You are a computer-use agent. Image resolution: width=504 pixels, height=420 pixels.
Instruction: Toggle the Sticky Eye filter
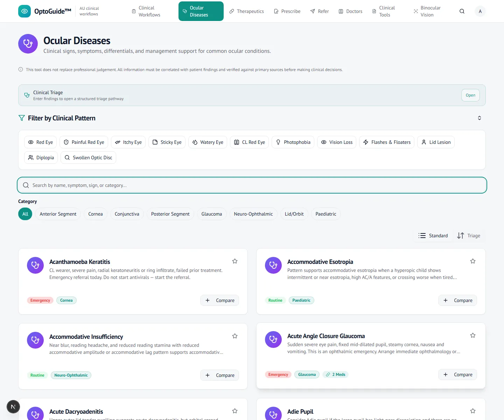tap(167, 142)
